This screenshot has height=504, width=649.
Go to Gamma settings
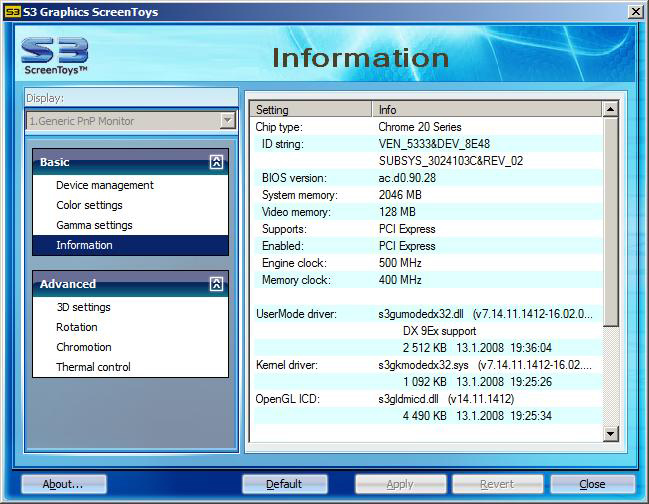94,225
